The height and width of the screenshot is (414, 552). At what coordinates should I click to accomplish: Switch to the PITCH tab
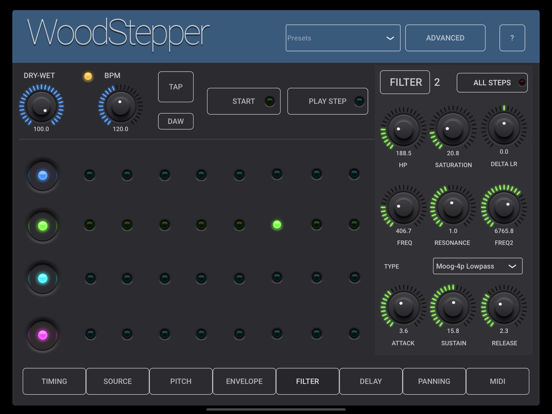pyautogui.click(x=181, y=381)
